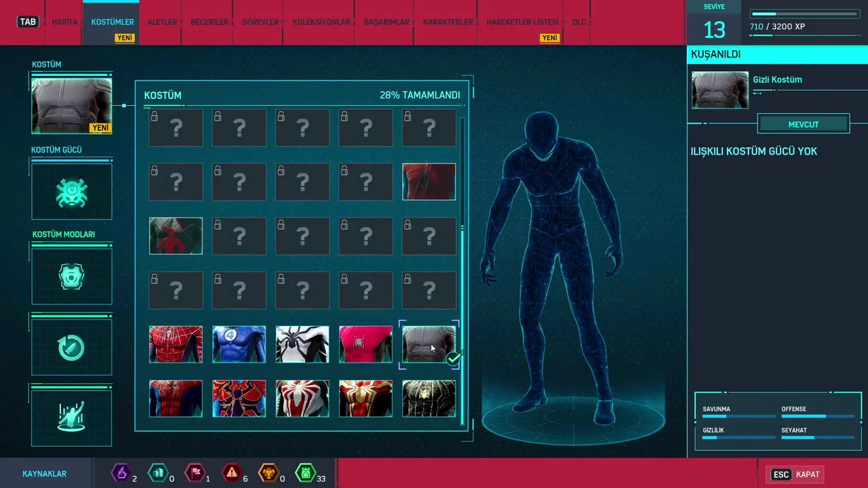Click the SAVUNMA stat bar
The height and width of the screenshot is (488, 868).
(738, 417)
